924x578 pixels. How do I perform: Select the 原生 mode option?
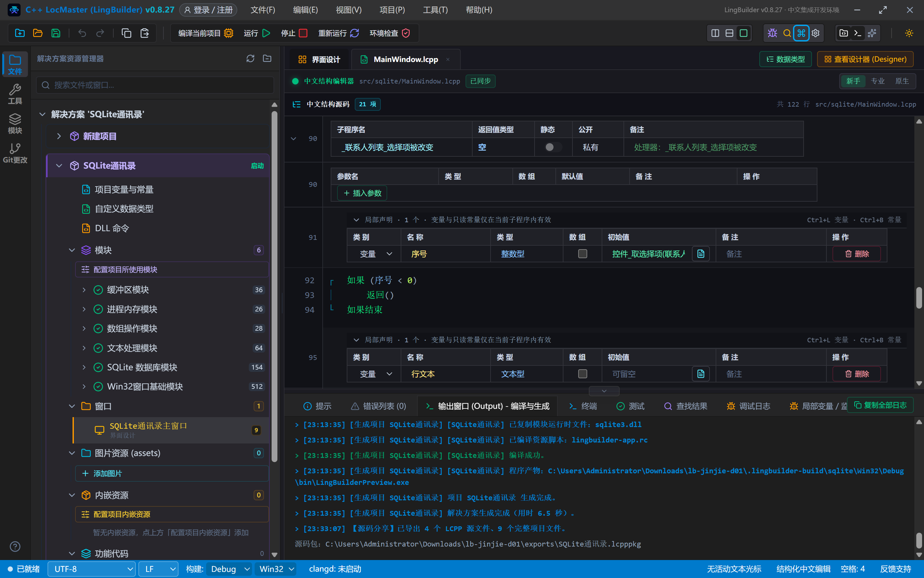click(902, 81)
